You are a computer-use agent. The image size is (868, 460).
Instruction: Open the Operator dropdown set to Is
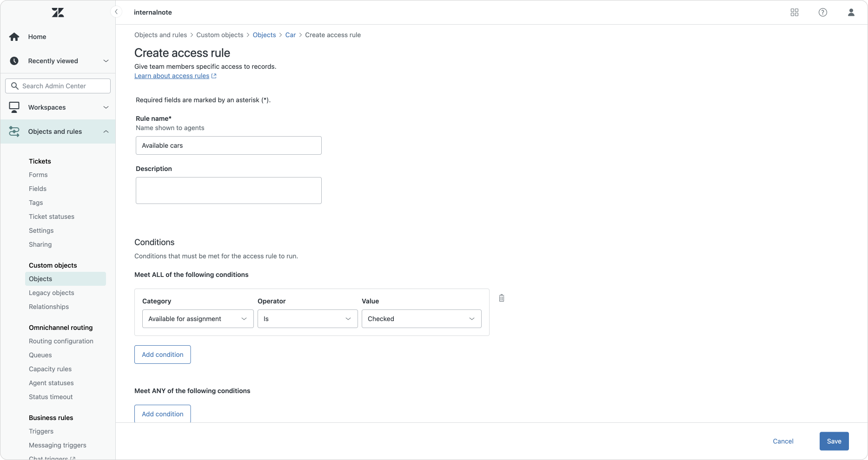307,319
